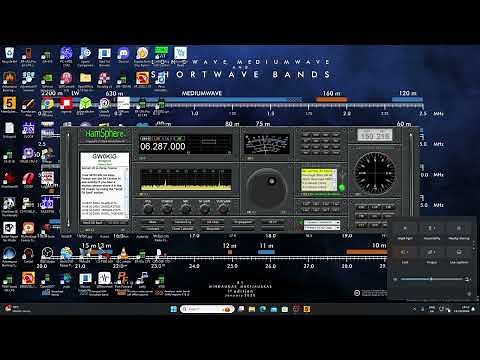480x360 pixels.
Task: Adjust the RF GAIN knob on HamSphere
Action: coord(204,208)
